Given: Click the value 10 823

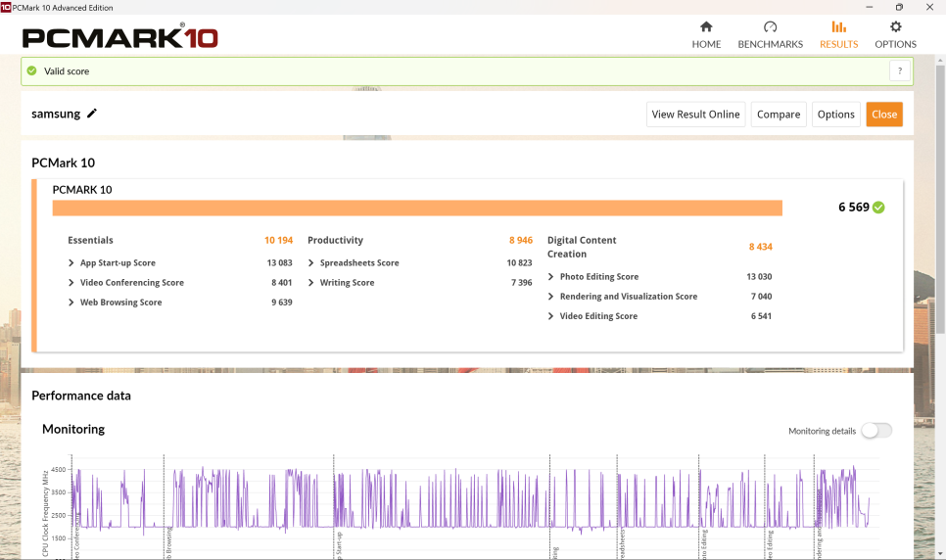Looking at the screenshot, I should tap(519, 262).
